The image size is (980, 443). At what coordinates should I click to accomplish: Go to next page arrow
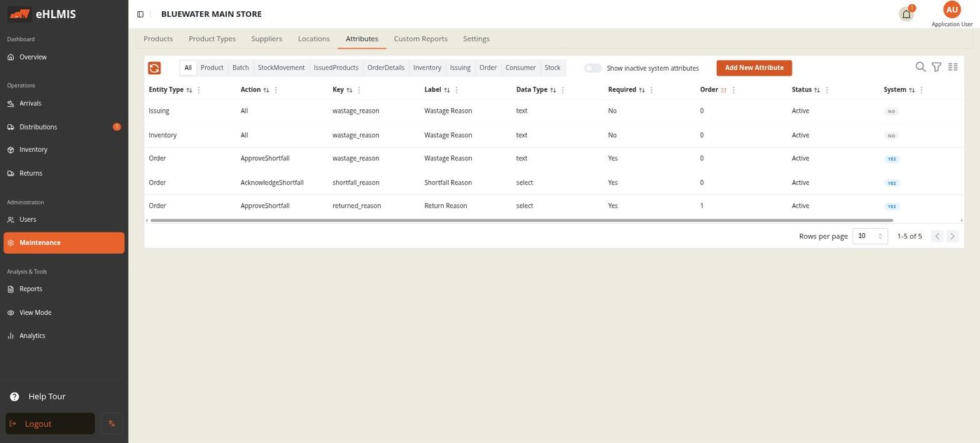tap(953, 237)
